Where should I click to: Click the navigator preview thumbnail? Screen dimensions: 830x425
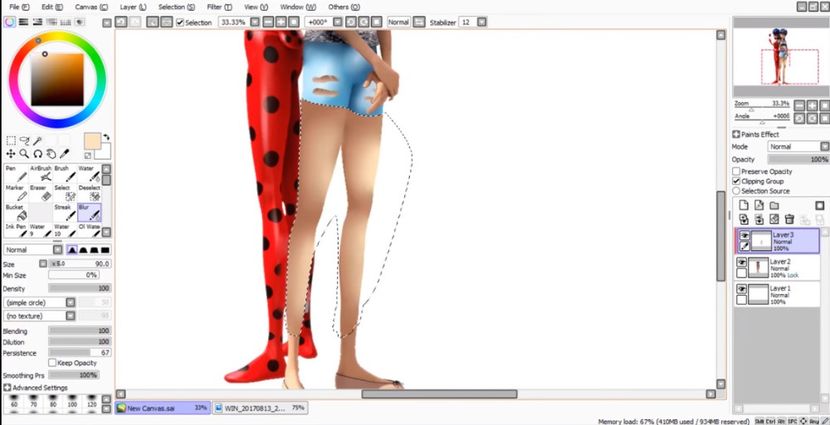click(780, 55)
